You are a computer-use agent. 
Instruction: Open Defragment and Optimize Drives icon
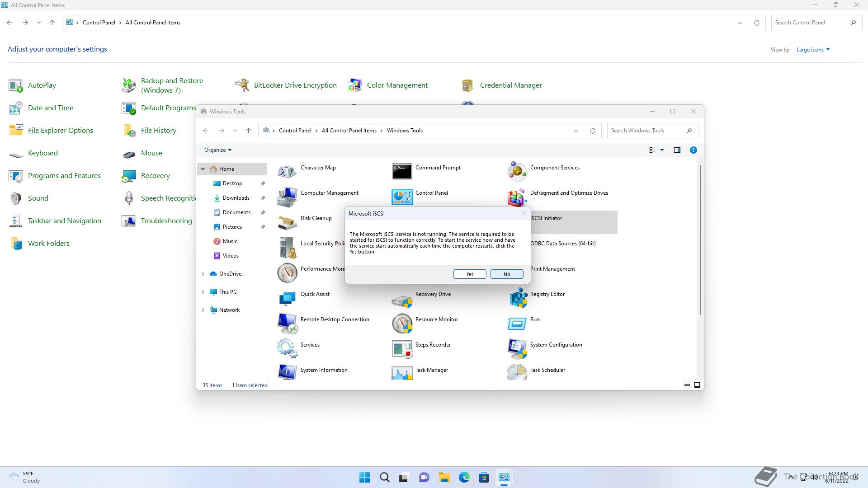pos(517,197)
